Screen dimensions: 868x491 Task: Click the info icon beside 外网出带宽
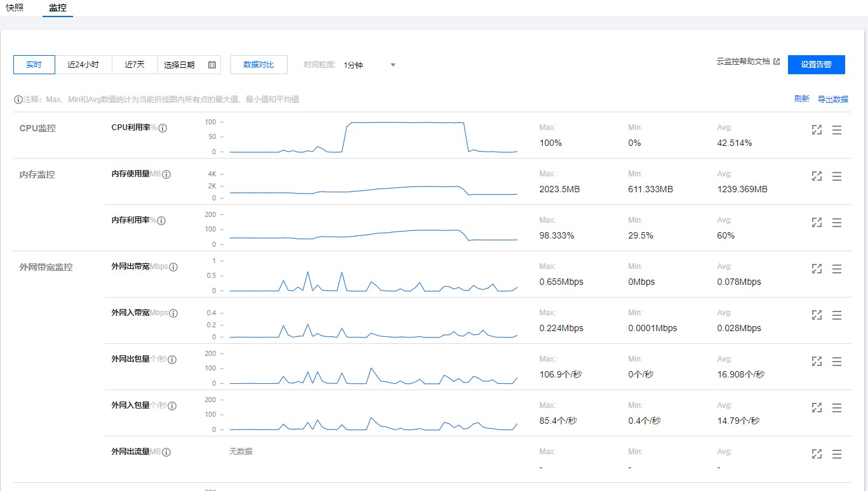pyautogui.click(x=173, y=267)
